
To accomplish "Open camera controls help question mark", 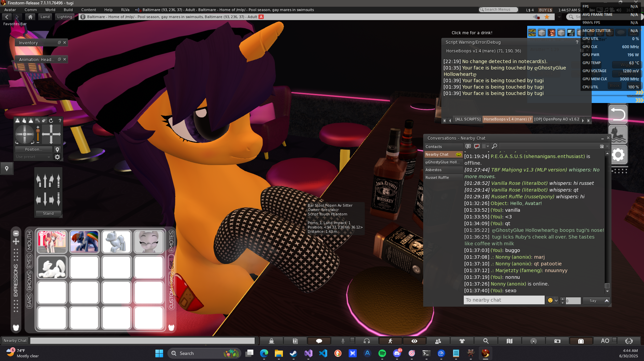I will point(60,120).
